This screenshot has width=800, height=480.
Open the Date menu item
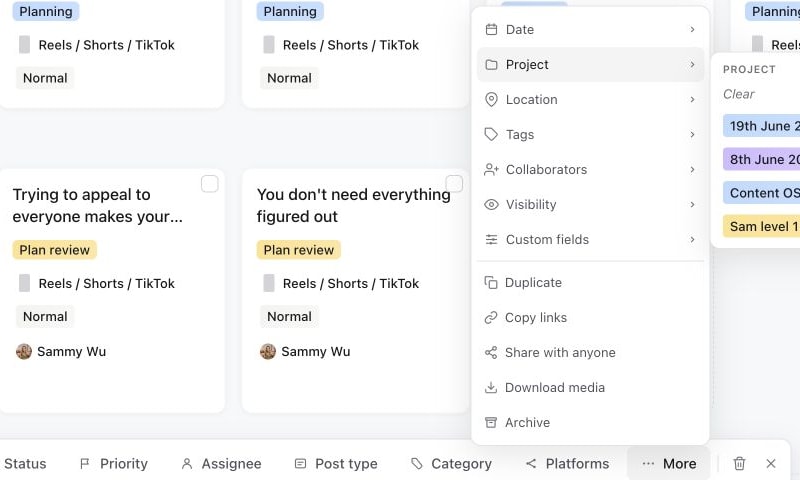[590, 30]
